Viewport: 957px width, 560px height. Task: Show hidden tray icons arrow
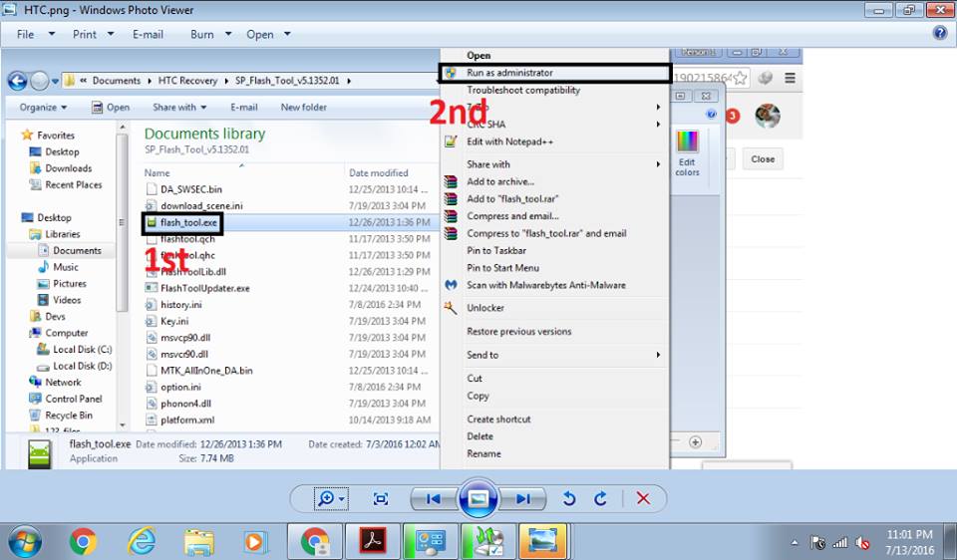(795, 542)
